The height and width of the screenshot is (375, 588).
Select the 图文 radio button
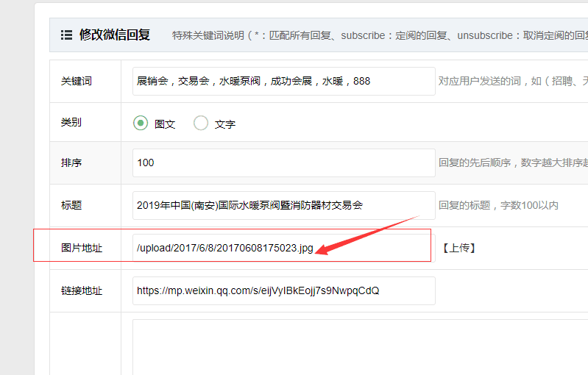tap(141, 124)
